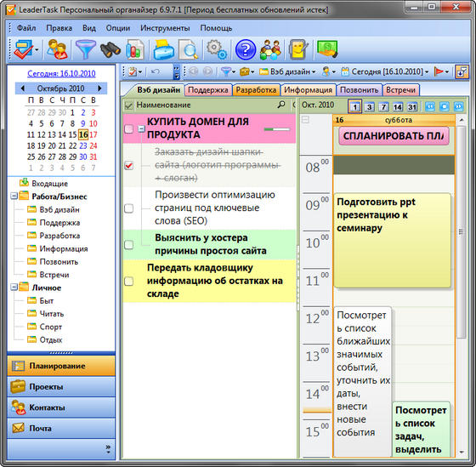Screen dimensions: 476x467
Task: Open the small funnel filter dropdown
Action: coord(228,72)
